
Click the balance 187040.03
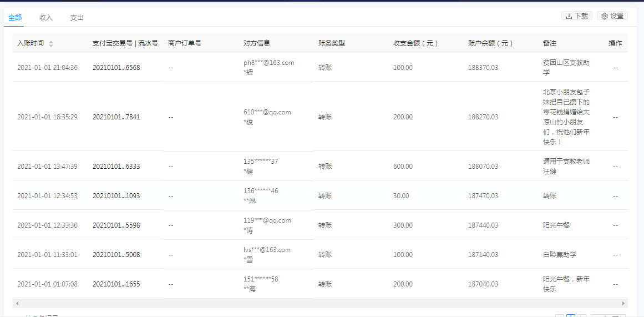pos(483,284)
